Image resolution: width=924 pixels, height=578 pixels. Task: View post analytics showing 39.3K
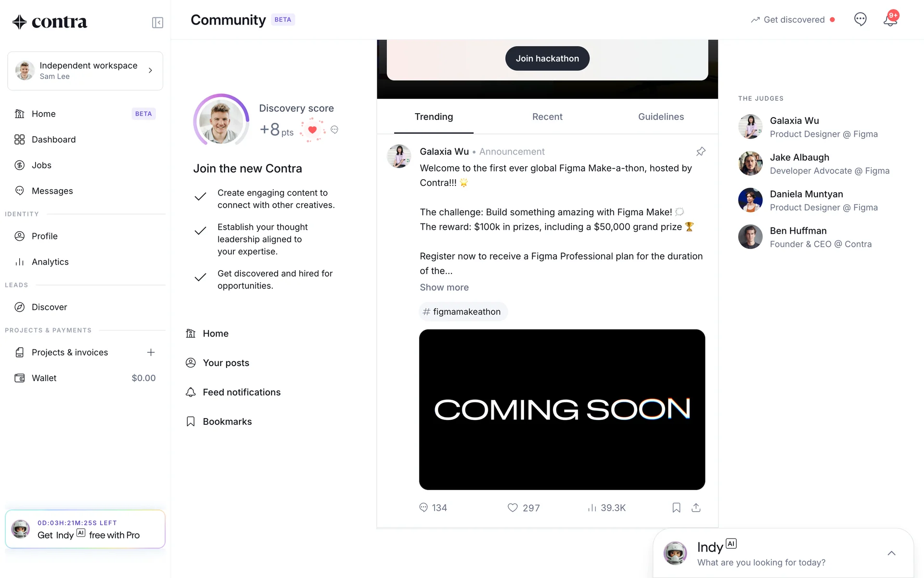[x=606, y=508]
